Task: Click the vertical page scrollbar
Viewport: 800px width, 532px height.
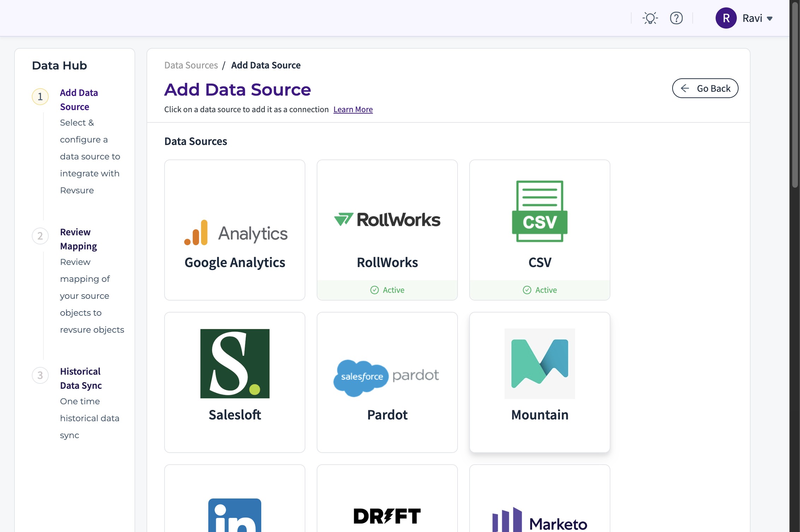Action: click(795, 95)
